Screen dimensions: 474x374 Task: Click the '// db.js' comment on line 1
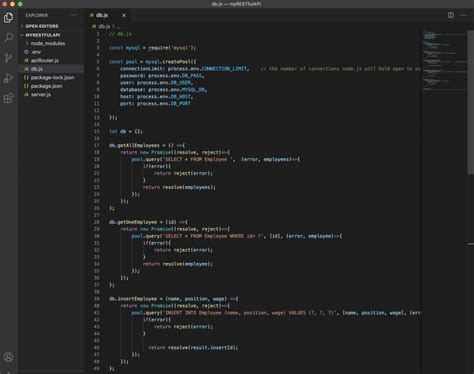tap(120, 34)
